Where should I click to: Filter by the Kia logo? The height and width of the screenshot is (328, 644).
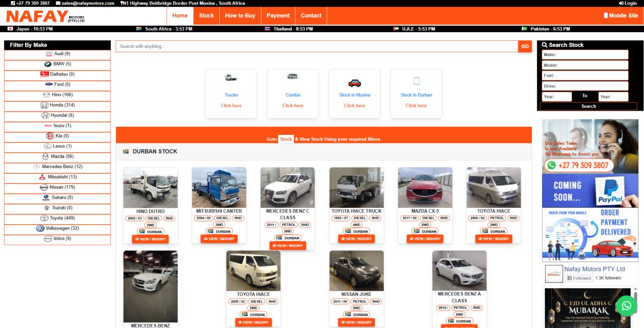click(x=50, y=136)
